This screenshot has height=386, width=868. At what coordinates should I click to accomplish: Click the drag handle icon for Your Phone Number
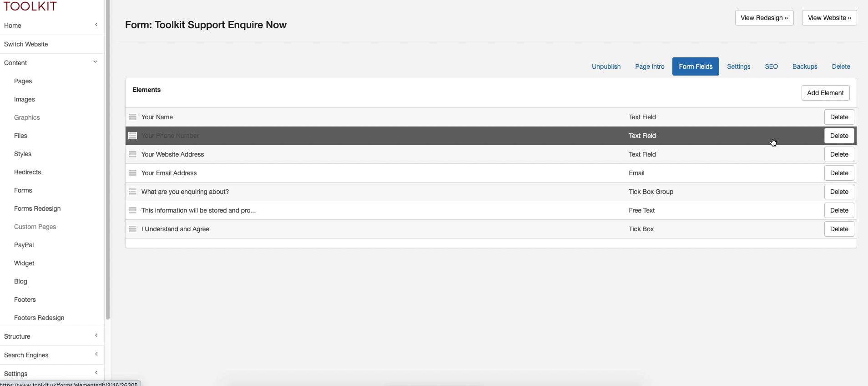(132, 136)
